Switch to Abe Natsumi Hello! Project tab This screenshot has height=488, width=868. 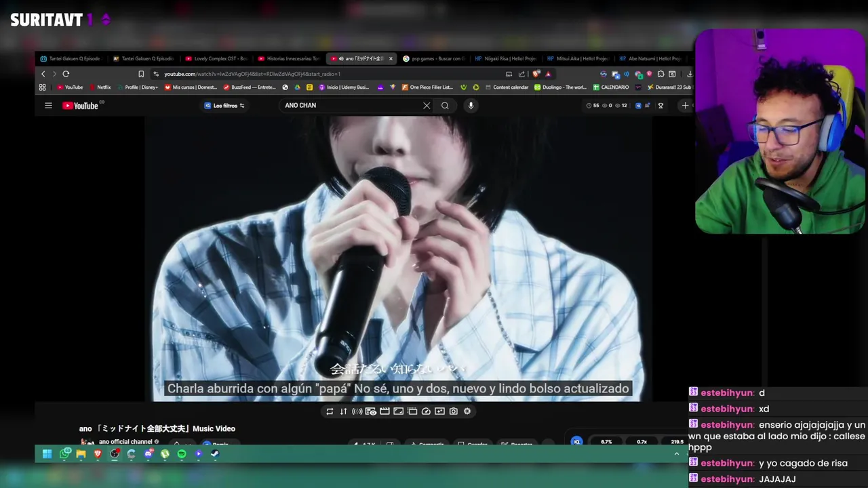pos(650,59)
